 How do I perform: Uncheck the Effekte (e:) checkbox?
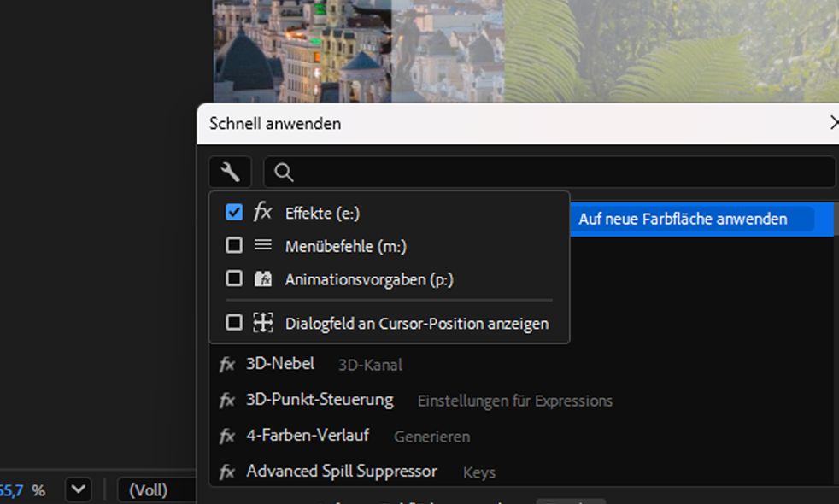point(234,213)
